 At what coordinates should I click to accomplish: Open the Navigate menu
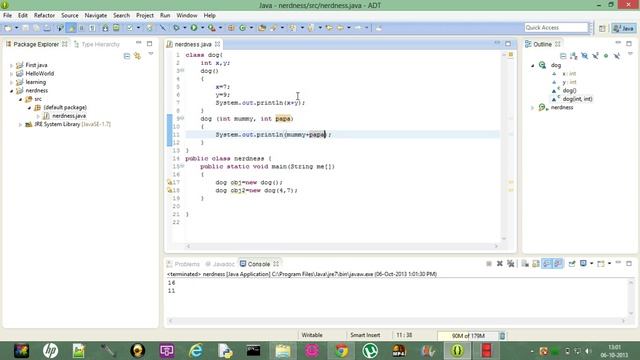(96, 16)
